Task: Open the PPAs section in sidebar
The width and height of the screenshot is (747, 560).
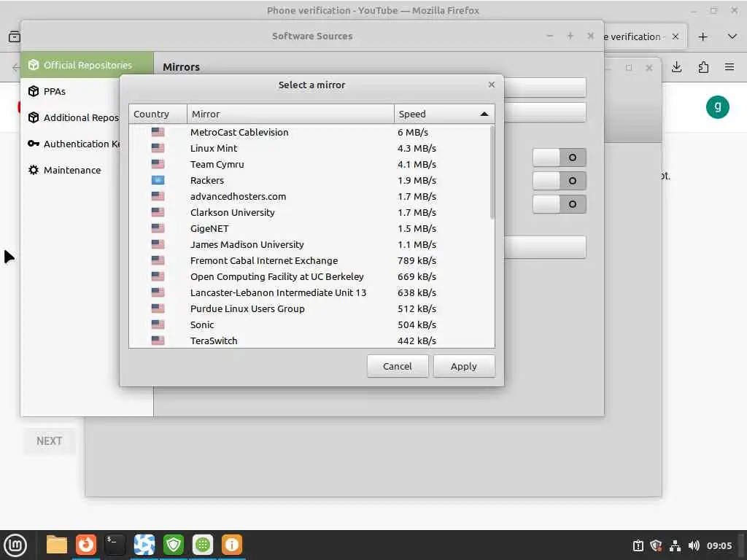Action: (54, 91)
